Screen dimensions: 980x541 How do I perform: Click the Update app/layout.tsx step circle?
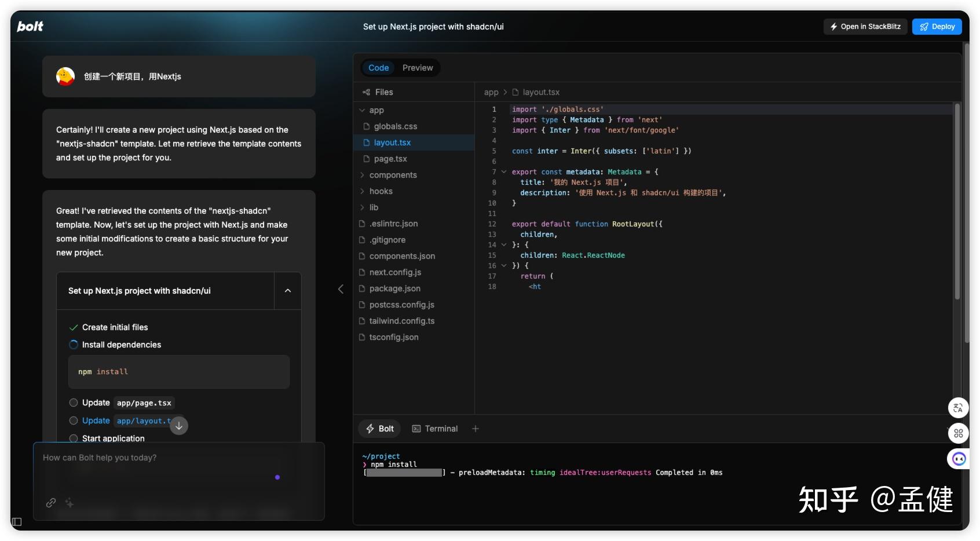(x=74, y=421)
